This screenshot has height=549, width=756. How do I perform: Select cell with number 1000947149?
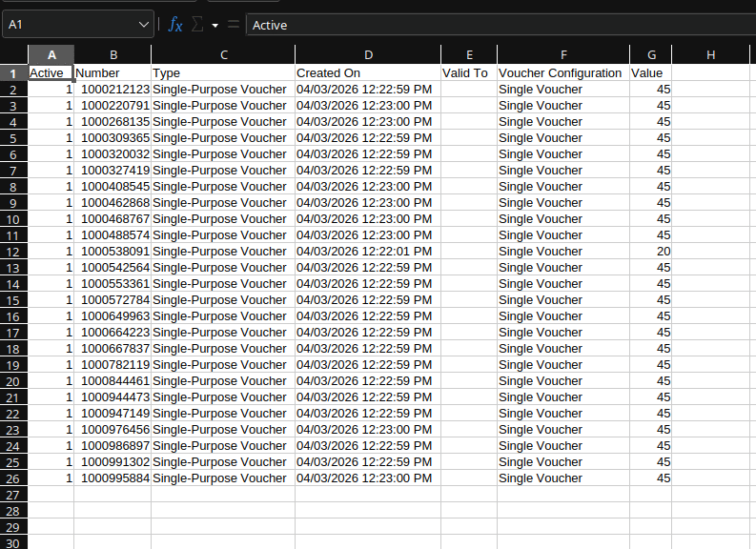[112, 414]
